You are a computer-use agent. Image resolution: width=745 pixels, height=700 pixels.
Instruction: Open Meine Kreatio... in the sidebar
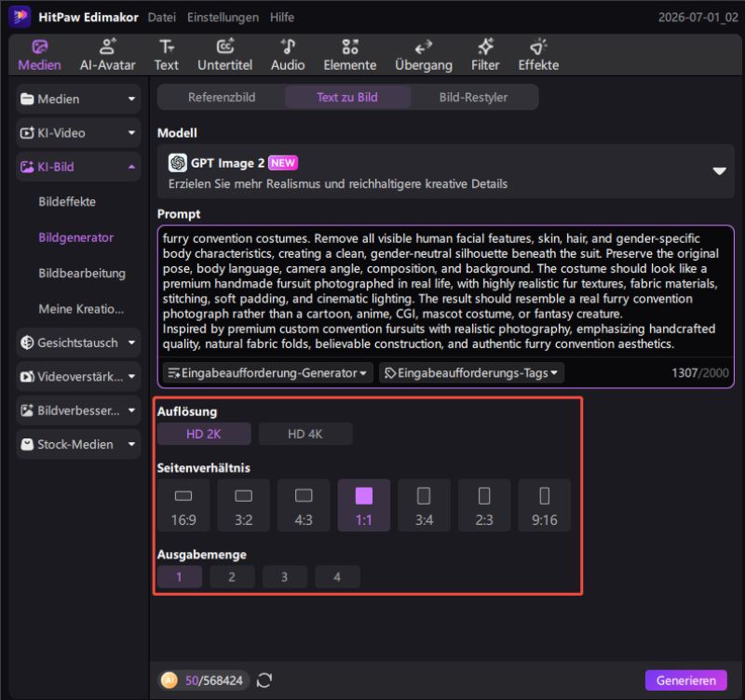pos(81,309)
